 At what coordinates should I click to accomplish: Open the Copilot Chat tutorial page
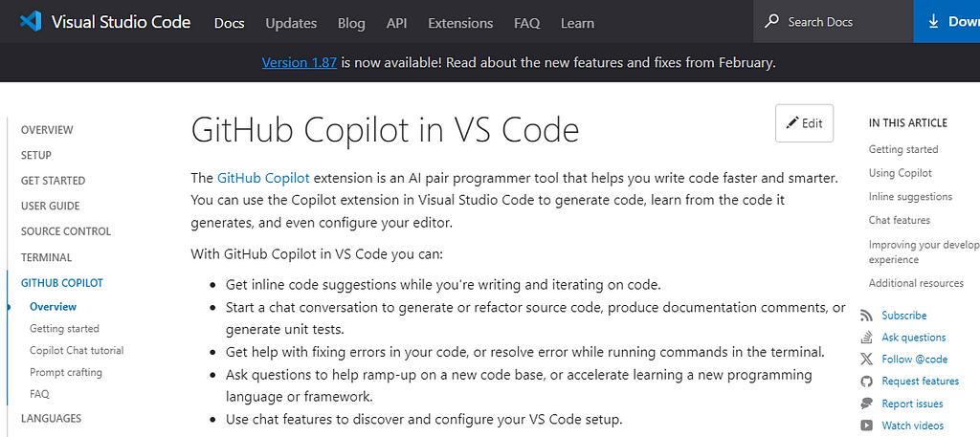[x=77, y=351]
